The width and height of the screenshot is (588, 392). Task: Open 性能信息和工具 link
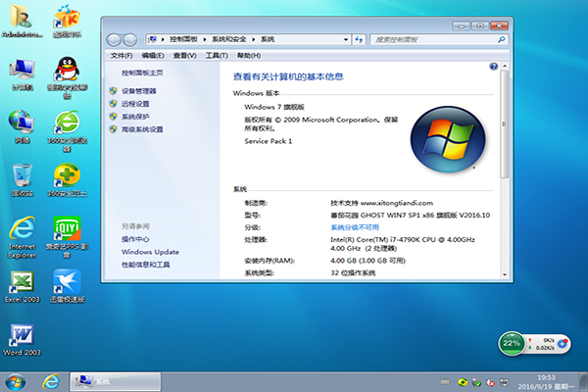(x=145, y=265)
